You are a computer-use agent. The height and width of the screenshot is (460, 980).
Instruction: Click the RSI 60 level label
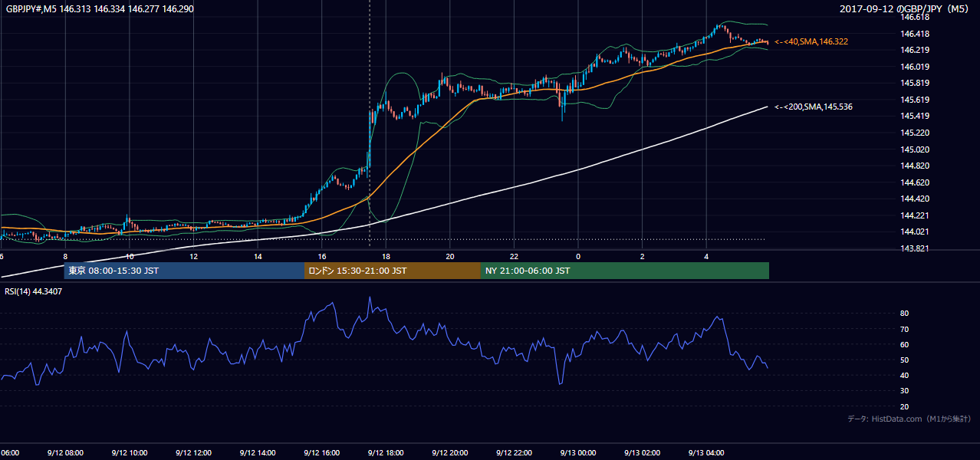point(905,344)
